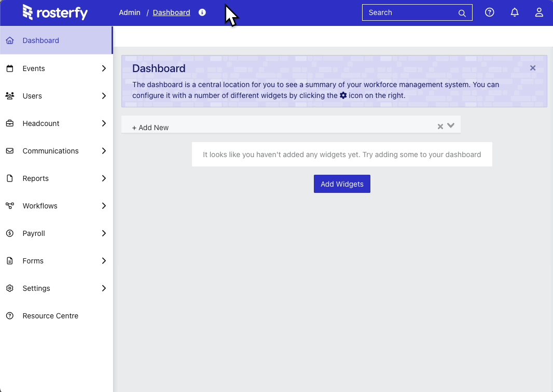The image size is (553, 392).
Task: Click the "haven't added any widgets" message
Action: coord(342,155)
